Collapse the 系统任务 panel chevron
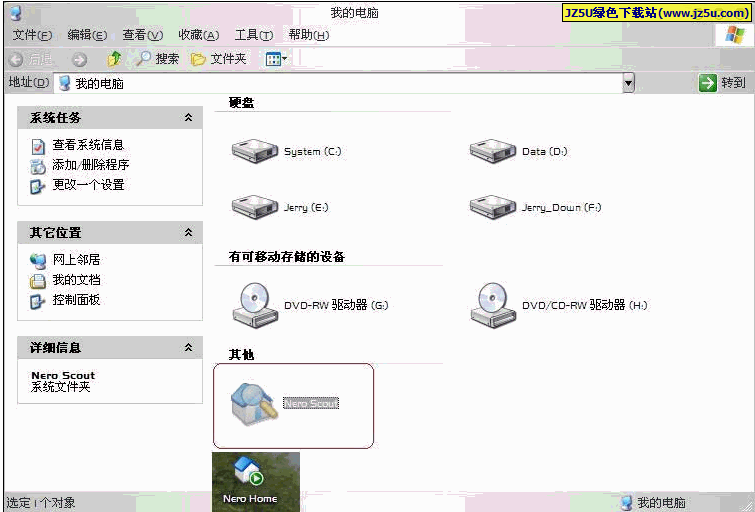Screen dimensions: 755x512 tap(189, 118)
